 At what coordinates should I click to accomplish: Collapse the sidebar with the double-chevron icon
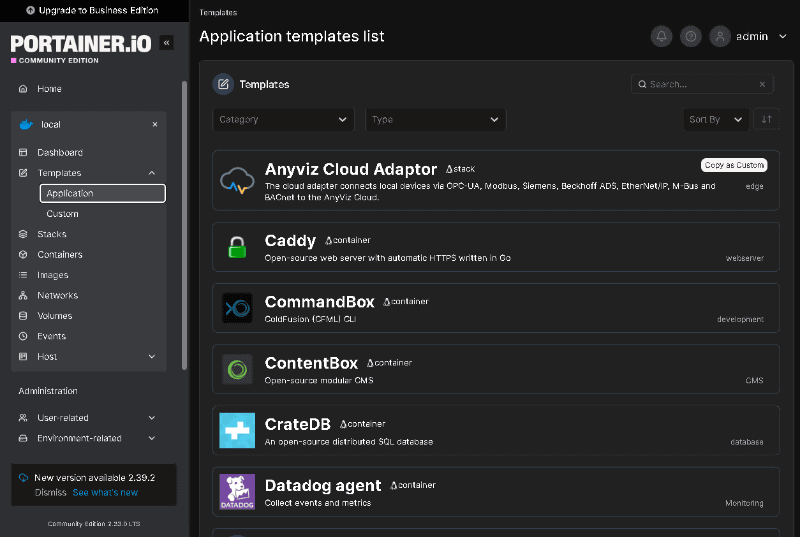click(x=166, y=43)
